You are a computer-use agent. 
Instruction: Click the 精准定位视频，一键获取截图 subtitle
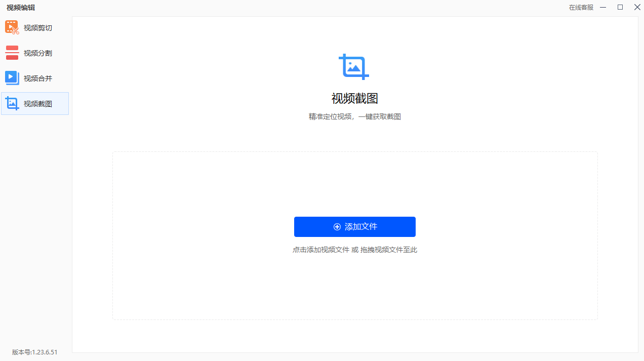[x=355, y=116]
